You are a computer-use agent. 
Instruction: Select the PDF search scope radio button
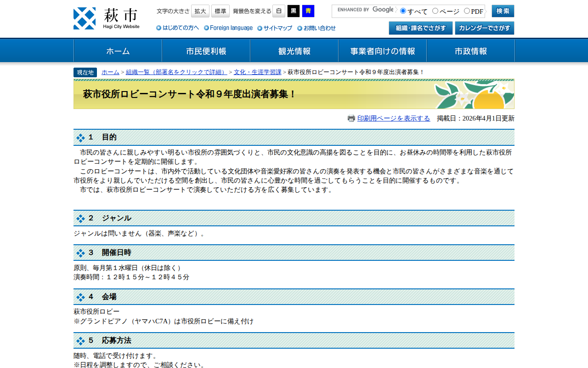[x=467, y=10]
